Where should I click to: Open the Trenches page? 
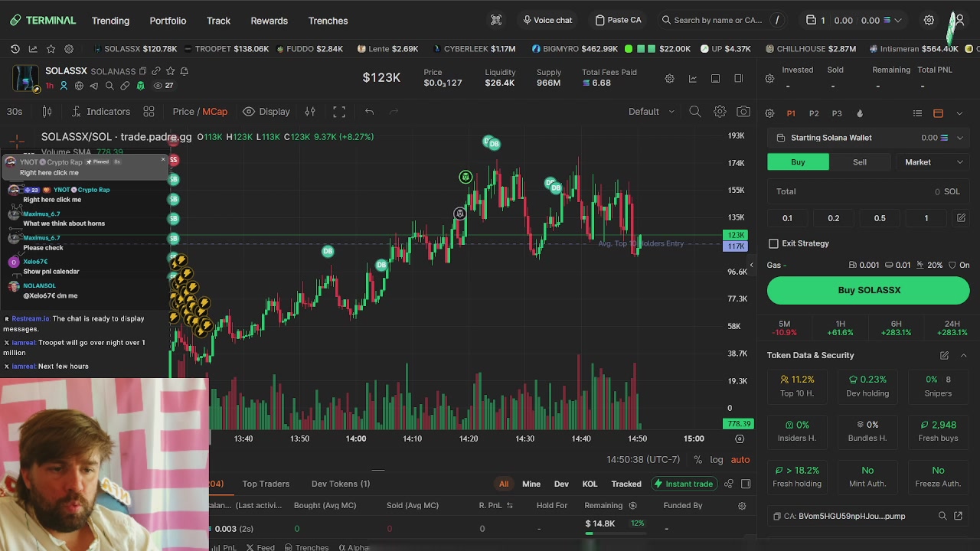pyautogui.click(x=328, y=21)
